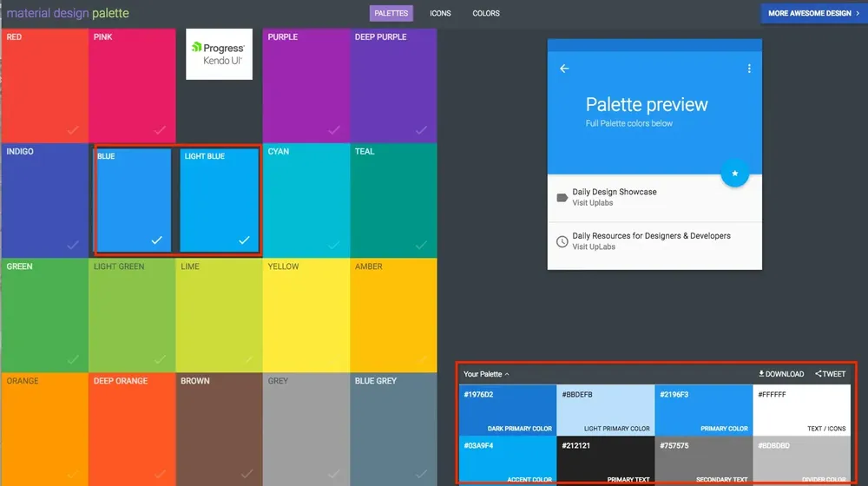Viewport: 868px width, 486px height.
Task: Select the Deep Purple color tile
Action: [393, 86]
